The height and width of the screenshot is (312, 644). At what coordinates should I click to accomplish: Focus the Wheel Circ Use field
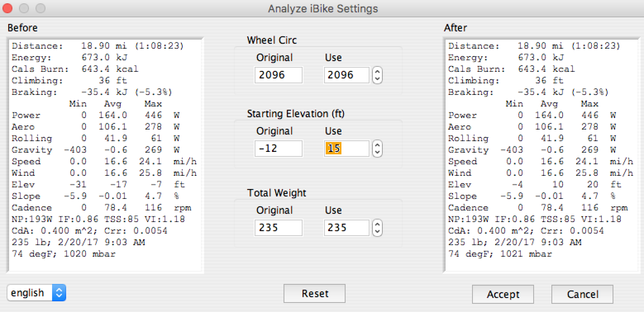tap(346, 75)
